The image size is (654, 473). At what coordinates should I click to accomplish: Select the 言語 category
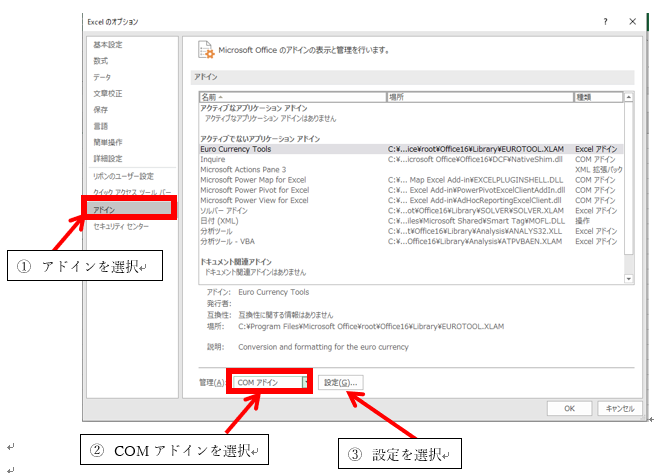pyautogui.click(x=101, y=126)
